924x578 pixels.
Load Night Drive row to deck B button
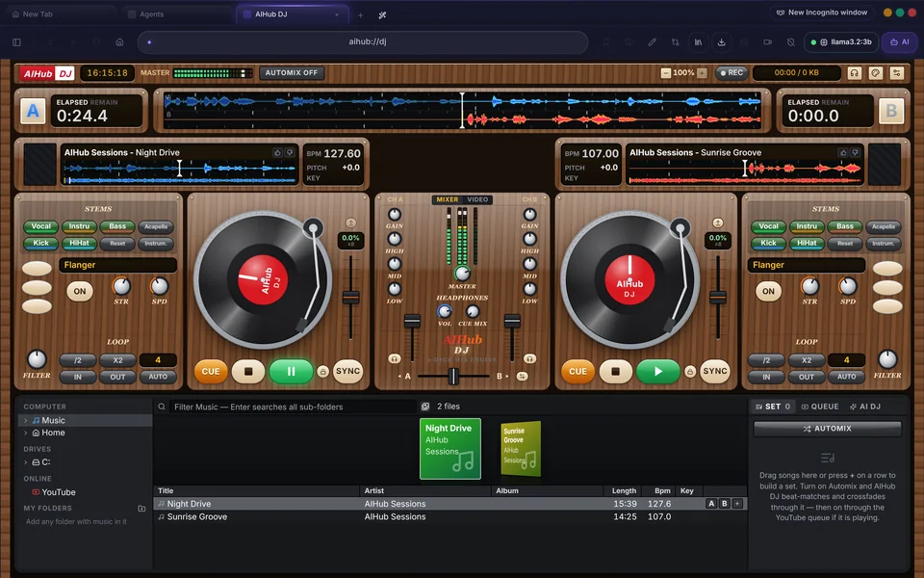click(x=724, y=504)
